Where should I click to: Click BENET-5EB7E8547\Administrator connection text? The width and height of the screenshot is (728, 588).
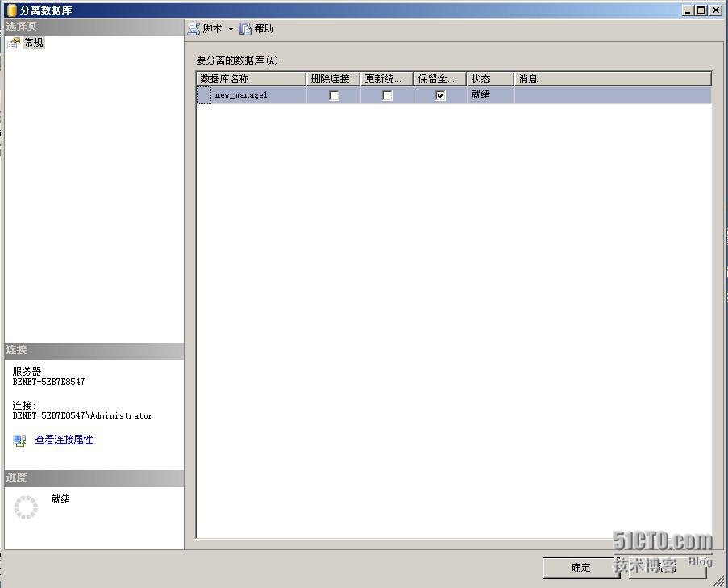pyautogui.click(x=83, y=415)
